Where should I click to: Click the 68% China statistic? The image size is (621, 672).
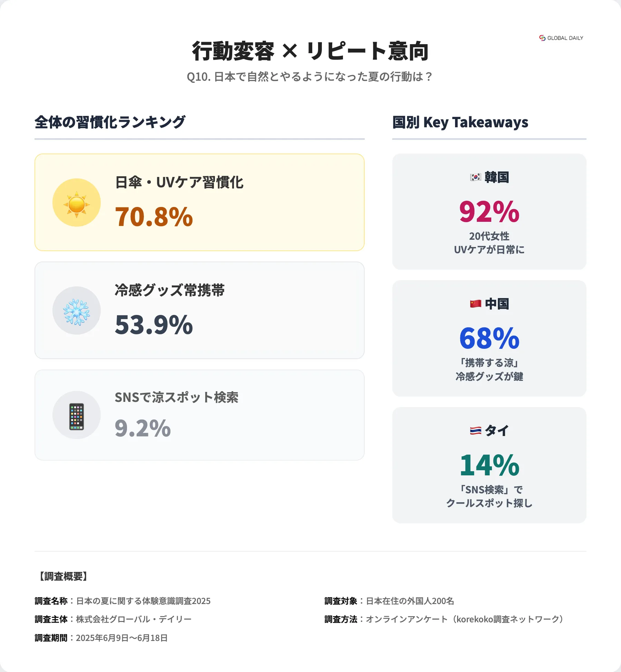[x=489, y=338]
